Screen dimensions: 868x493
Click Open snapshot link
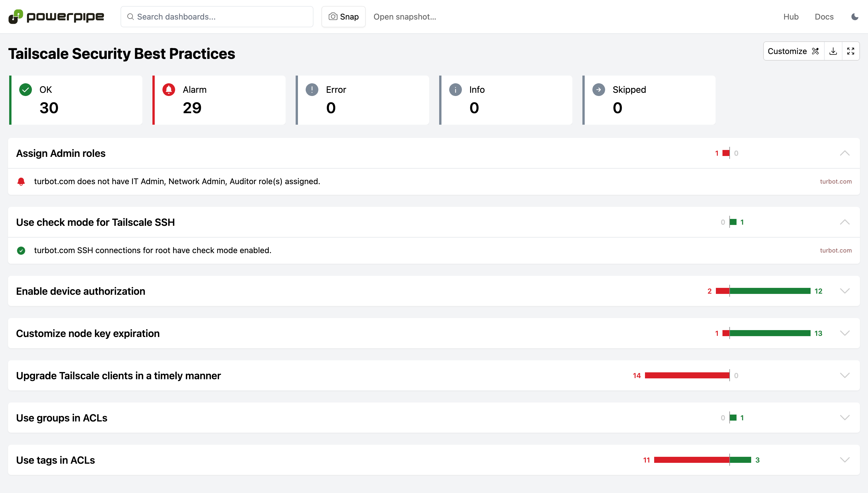[404, 17]
